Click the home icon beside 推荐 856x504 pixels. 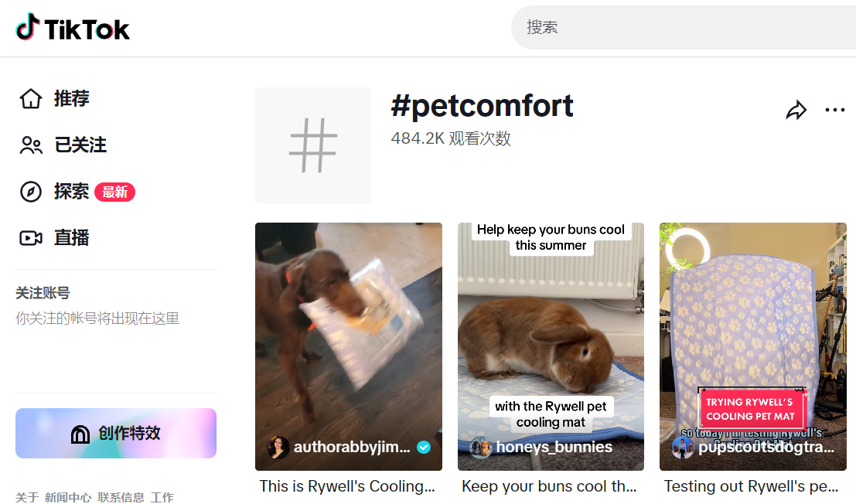point(31,99)
